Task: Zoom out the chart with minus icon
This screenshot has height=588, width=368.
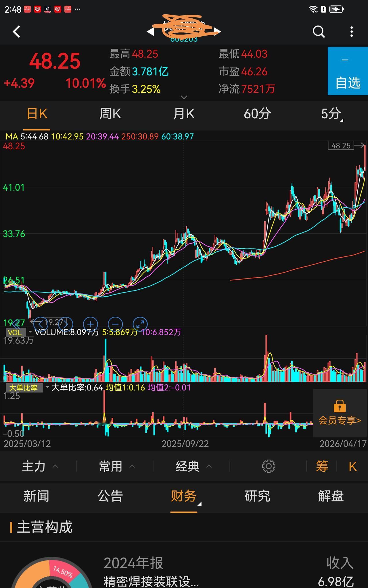Action: pos(115,324)
